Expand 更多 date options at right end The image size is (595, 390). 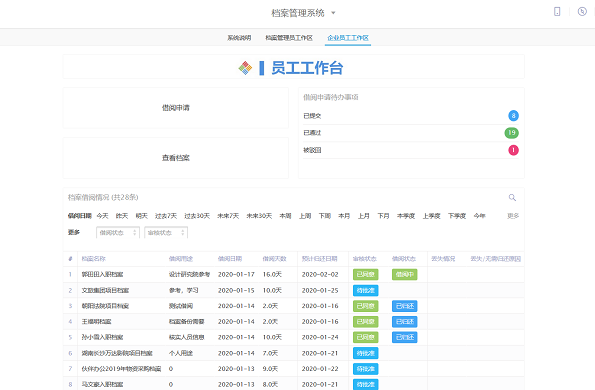tap(513, 216)
